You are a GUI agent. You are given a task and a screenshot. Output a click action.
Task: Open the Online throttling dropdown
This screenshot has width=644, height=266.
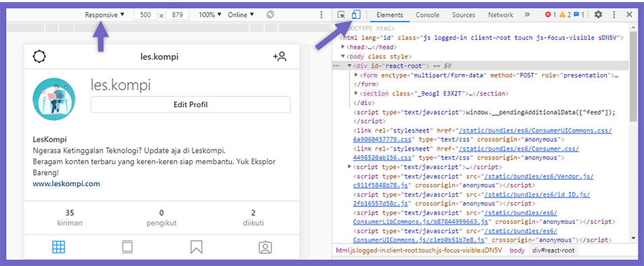click(x=241, y=15)
